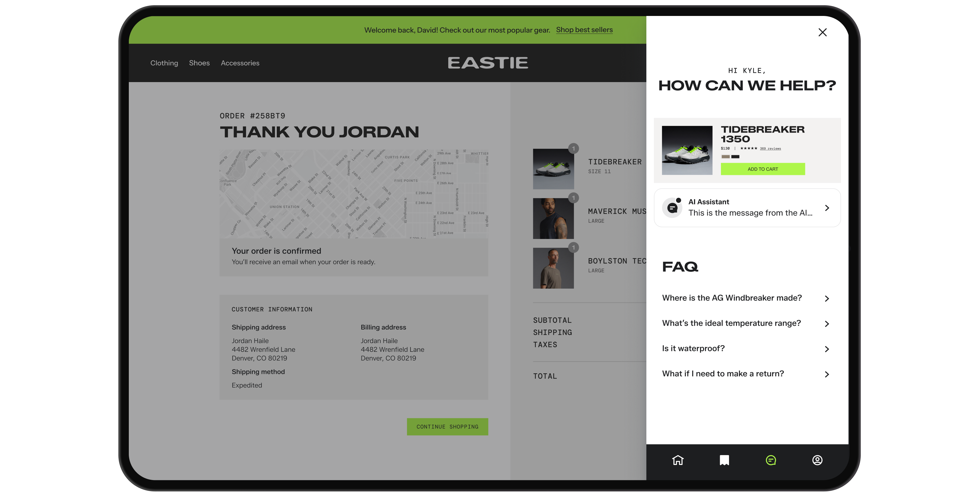Click the Billing address heading
The height and width of the screenshot is (496, 980).
(x=384, y=327)
